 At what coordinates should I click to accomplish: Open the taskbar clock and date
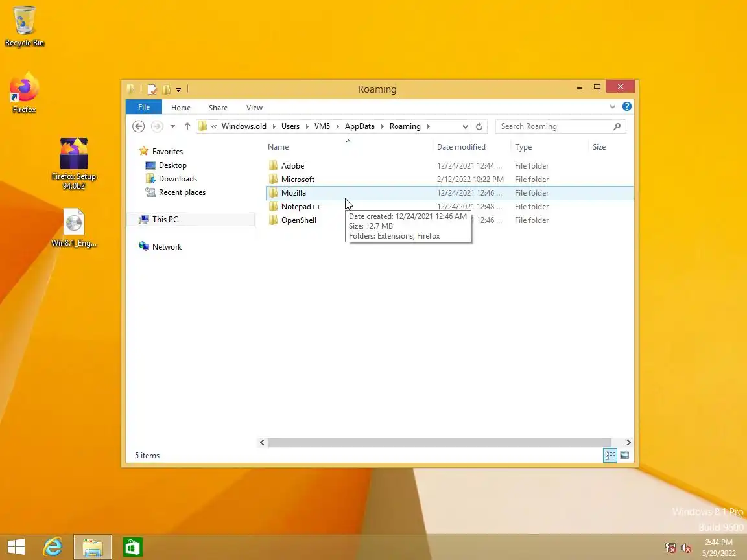tap(719, 548)
